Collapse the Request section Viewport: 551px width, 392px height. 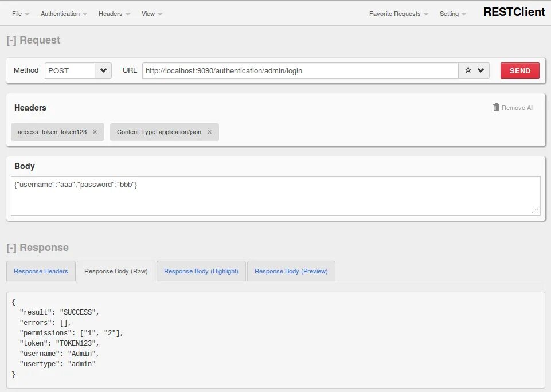pos(11,40)
